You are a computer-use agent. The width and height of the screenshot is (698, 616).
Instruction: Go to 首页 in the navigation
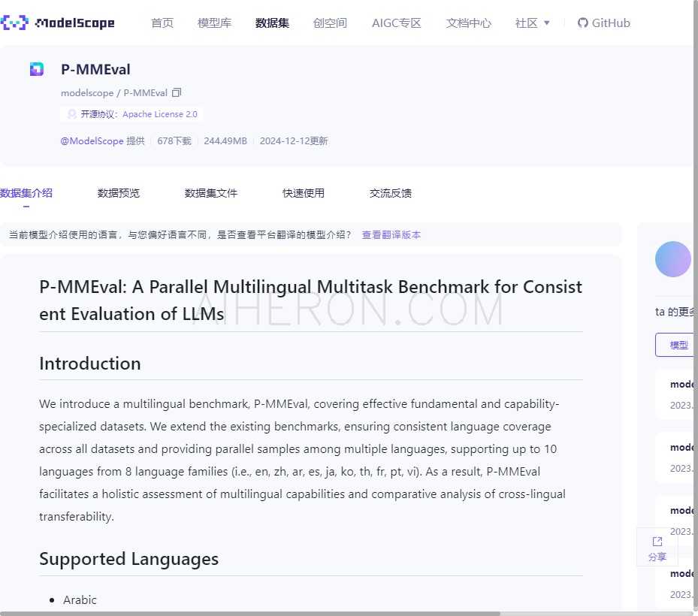[x=162, y=23]
